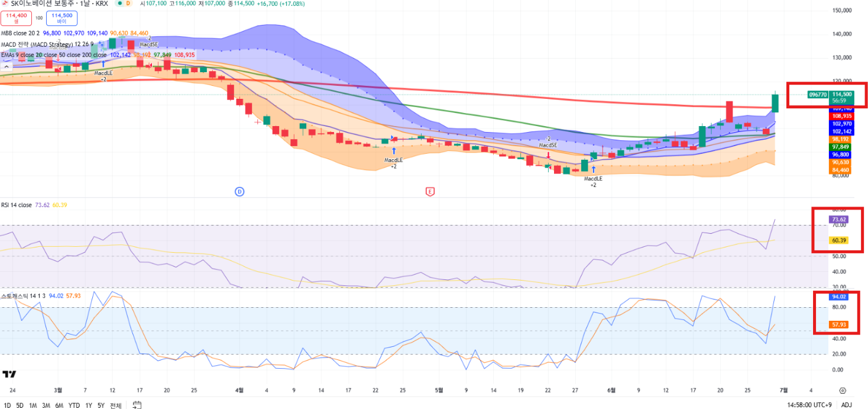This screenshot has width=868, height=409.
Task: Select the 전체 (all) time range
Action: (x=115, y=405)
